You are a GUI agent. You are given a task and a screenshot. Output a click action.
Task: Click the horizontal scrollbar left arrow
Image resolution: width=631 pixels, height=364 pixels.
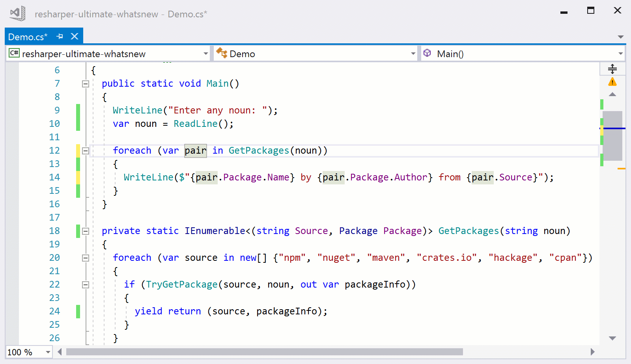click(60, 352)
